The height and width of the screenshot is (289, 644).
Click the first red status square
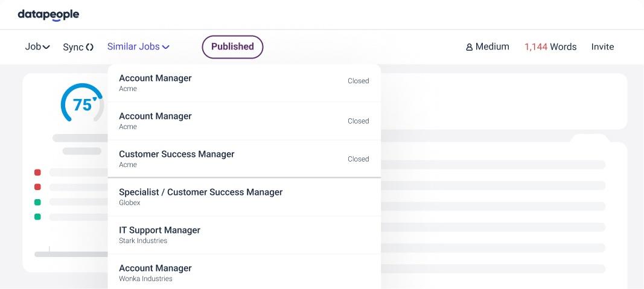pos(37,173)
